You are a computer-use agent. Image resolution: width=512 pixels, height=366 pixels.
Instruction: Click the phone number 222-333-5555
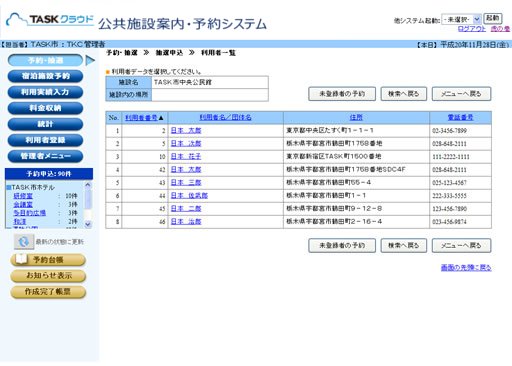click(x=449, y=196)
